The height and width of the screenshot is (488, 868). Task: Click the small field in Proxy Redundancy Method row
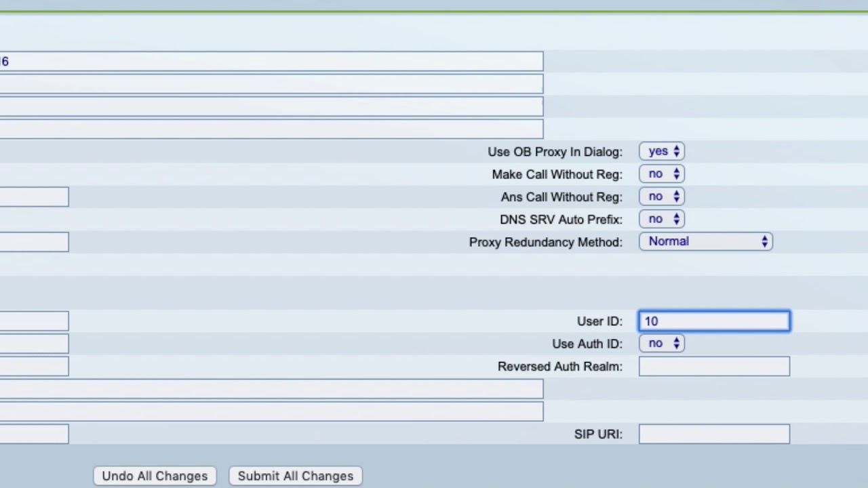pos(34,242)
